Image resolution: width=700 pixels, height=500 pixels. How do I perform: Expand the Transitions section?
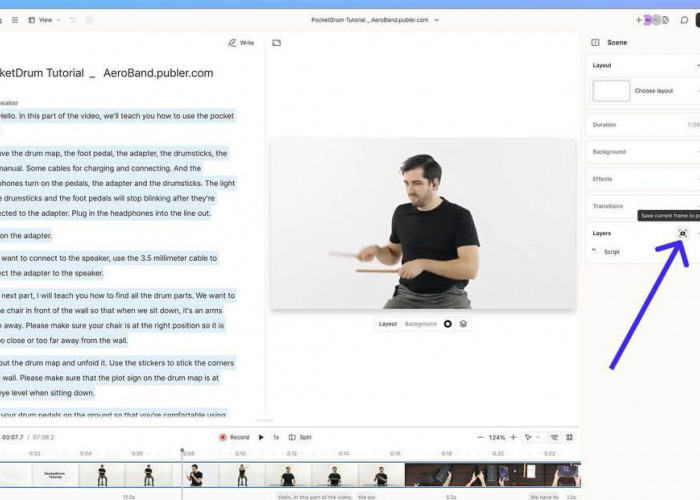coord(643,206)
